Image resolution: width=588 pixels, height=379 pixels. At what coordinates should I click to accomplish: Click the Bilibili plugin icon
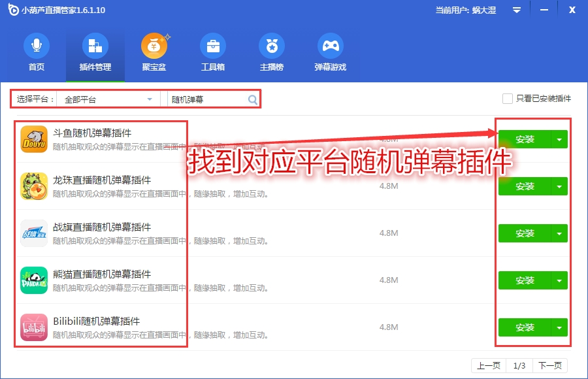[x=34, y=327]
